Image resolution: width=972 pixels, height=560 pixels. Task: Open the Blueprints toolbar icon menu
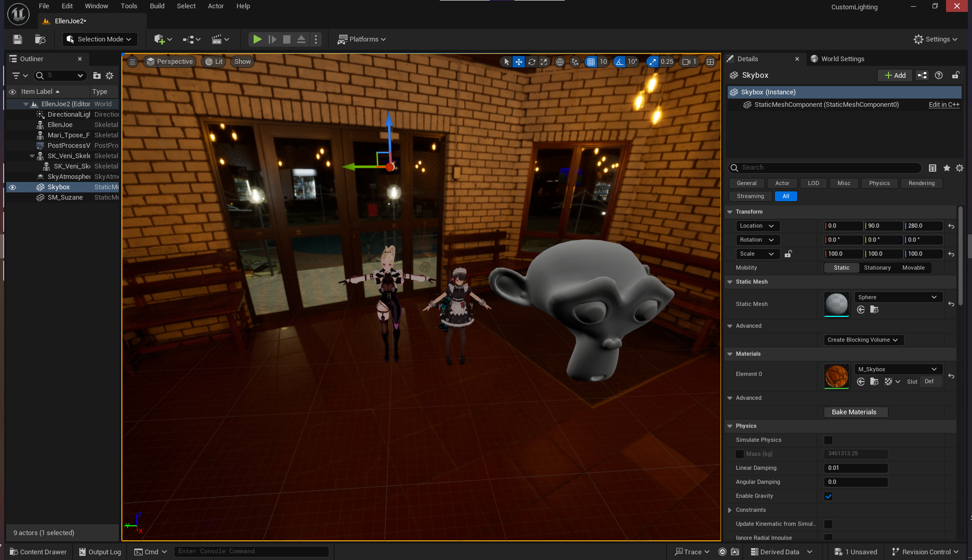point(191,39)
